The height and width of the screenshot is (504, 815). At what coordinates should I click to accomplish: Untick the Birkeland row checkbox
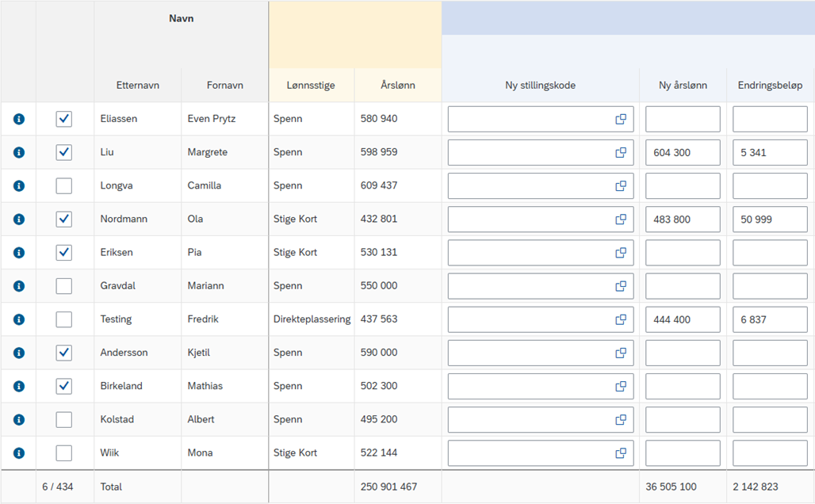click(x=64, y=386)
